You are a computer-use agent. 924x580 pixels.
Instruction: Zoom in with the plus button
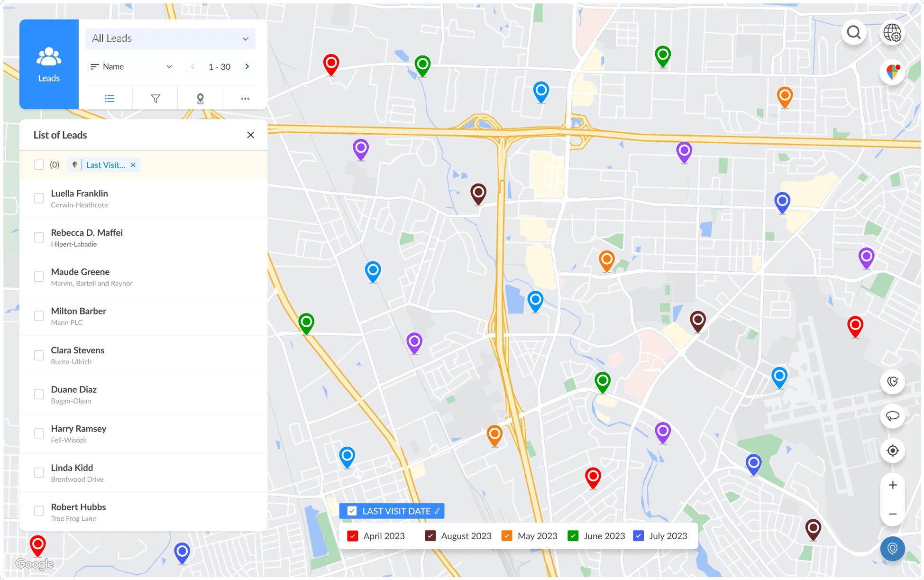[x=892, y=485]
